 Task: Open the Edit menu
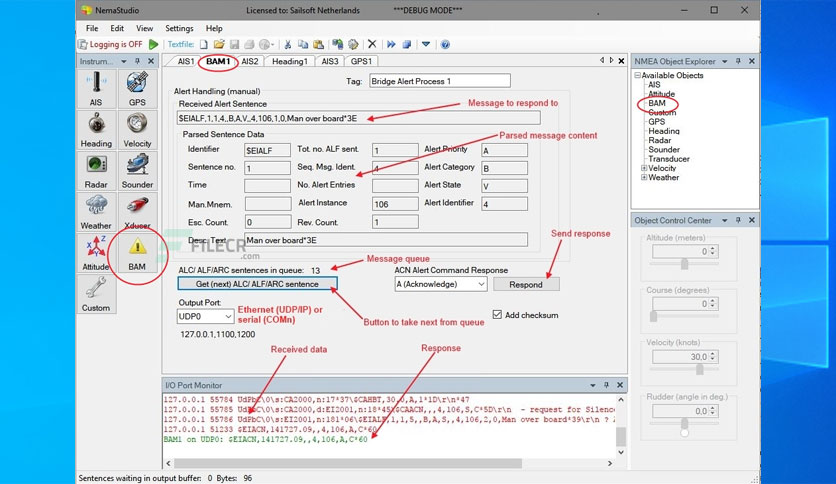[117, 28]
